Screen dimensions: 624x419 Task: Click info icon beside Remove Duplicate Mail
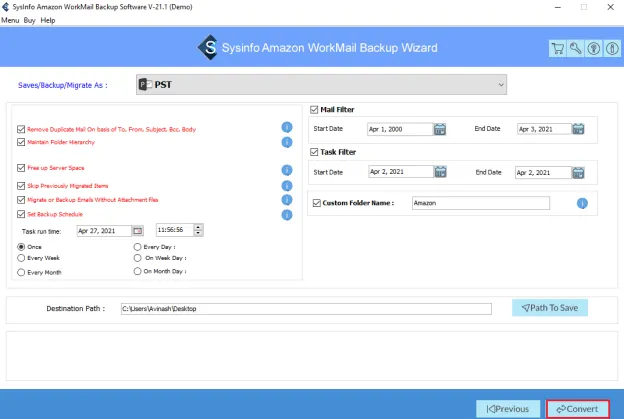tap(287, 128)
